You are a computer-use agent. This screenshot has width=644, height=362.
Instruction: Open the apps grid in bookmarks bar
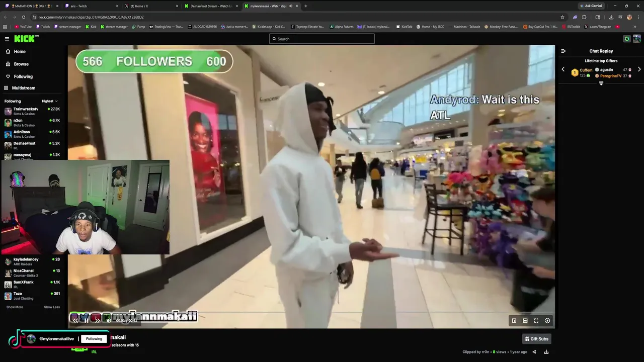(x=5, y=27)
